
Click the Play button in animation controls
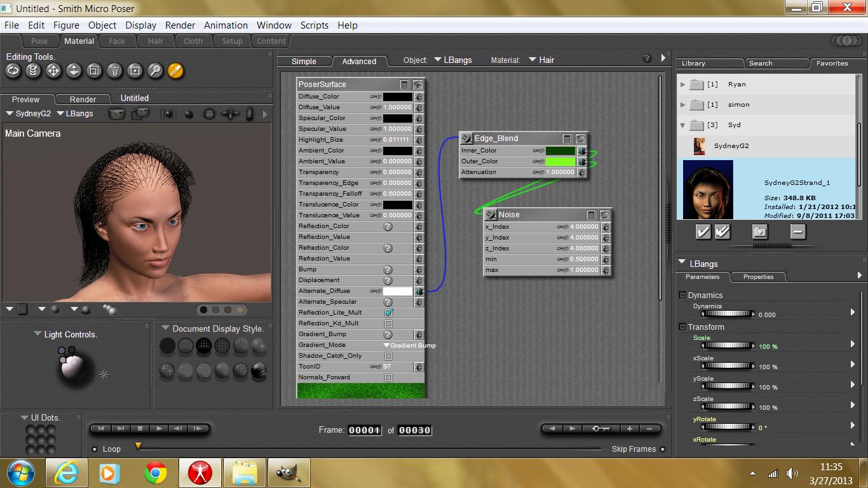159,429
